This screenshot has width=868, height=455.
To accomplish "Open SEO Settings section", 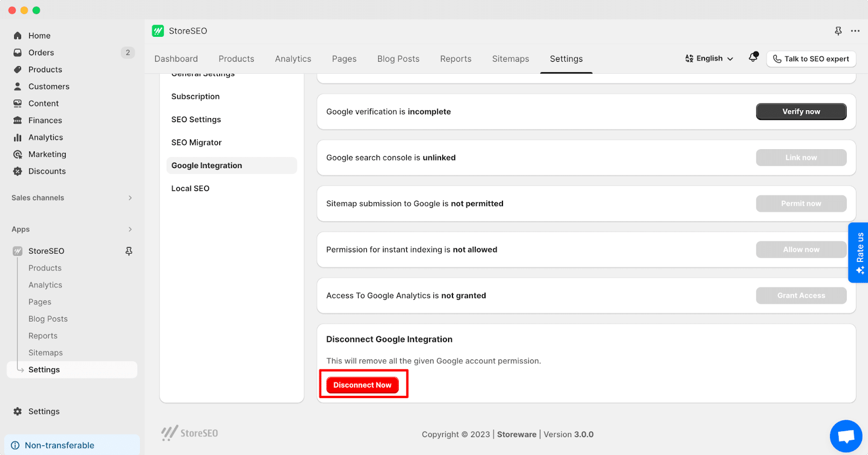I will click(x=196, y=119).
